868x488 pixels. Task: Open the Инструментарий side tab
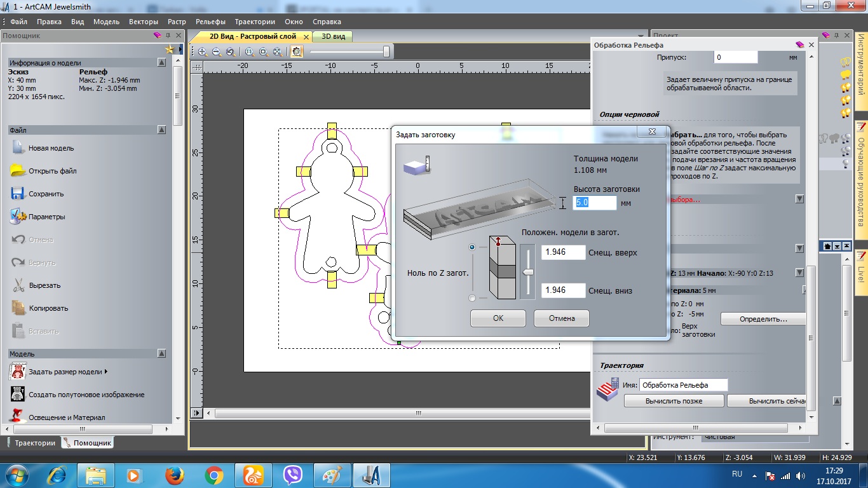point(862,70)
